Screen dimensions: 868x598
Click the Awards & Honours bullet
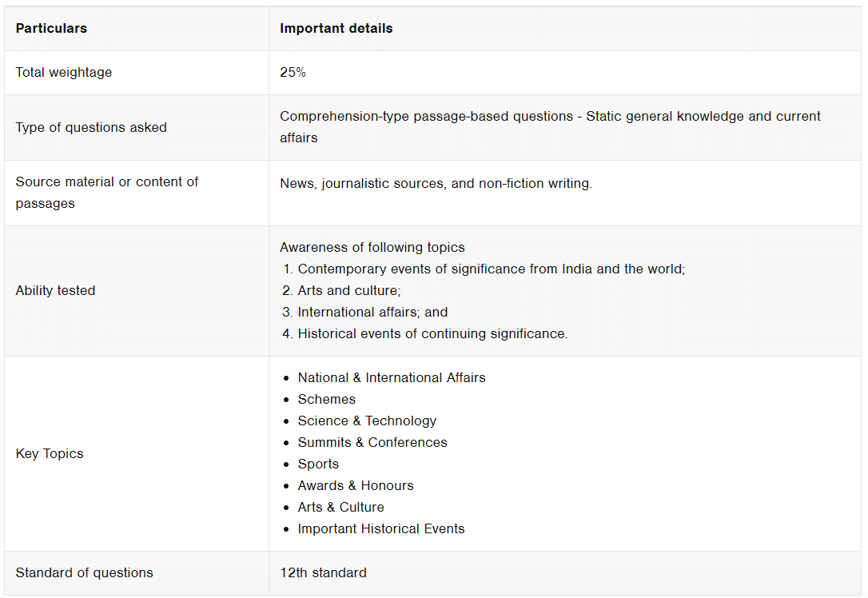coord(356,485)
